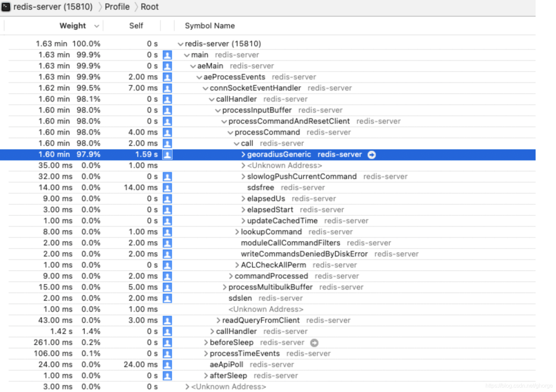Click the user icon on lookupCommand row
This screenshot has width=556, height=392.
167,232
